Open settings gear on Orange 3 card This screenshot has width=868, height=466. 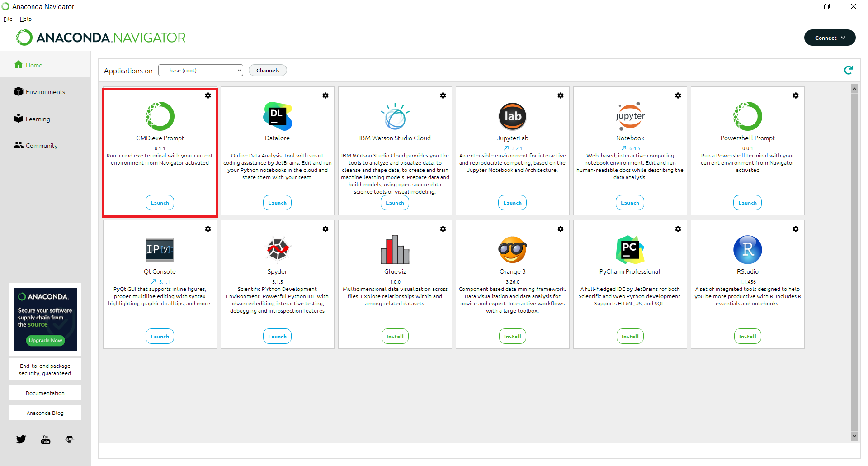561,229
